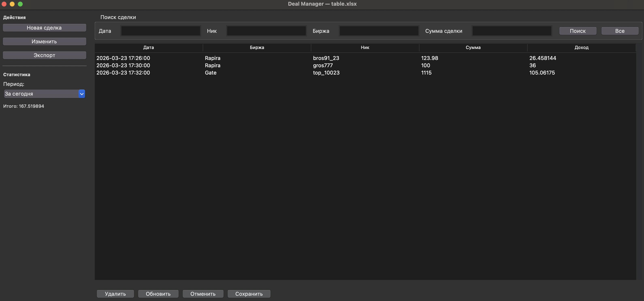Select the 123.98 sum cell
This screenshot has width=644, height=301.
[473, 58]
